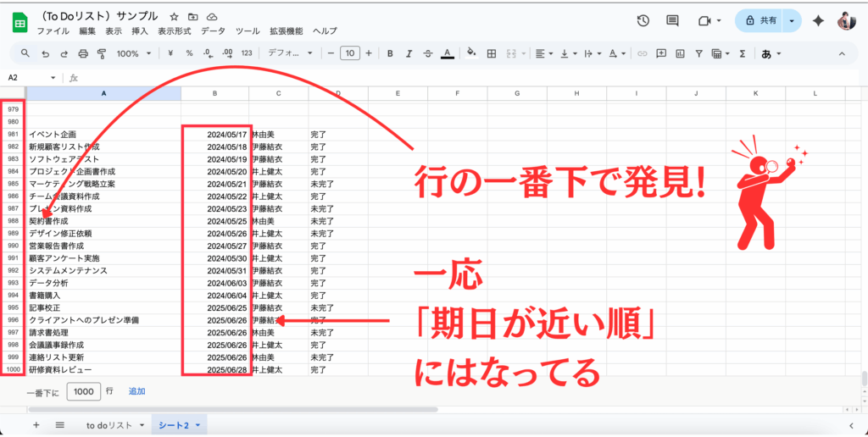868x437 pixels.
Task: Click the font size field showing 10
Action: 350,53
